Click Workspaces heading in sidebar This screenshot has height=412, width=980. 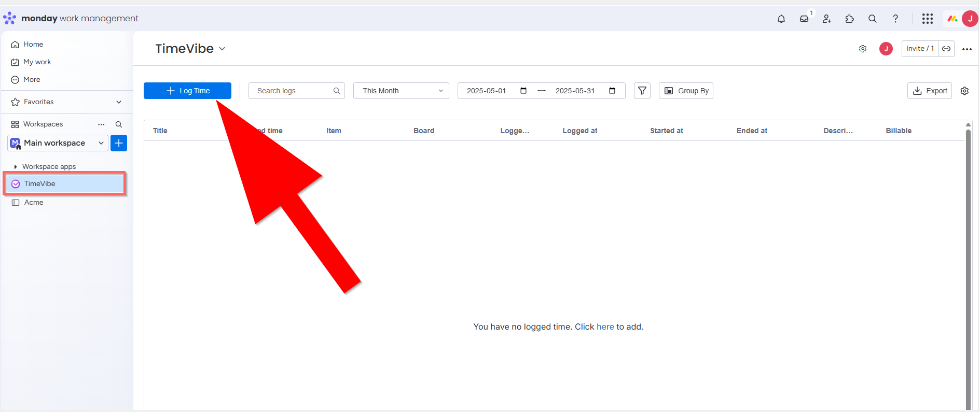(43, 124)
